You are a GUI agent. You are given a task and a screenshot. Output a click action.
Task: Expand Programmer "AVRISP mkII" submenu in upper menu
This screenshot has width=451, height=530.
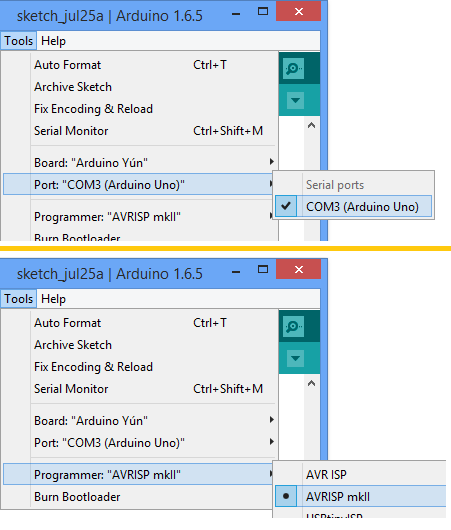[x=141, y=217]
